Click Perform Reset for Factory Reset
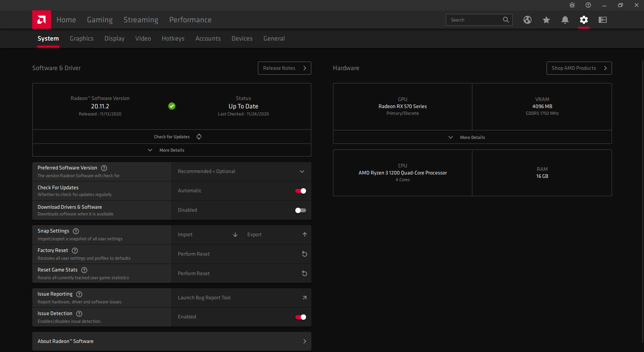This screenshot has height=352, width=644. tap(194, 254)
